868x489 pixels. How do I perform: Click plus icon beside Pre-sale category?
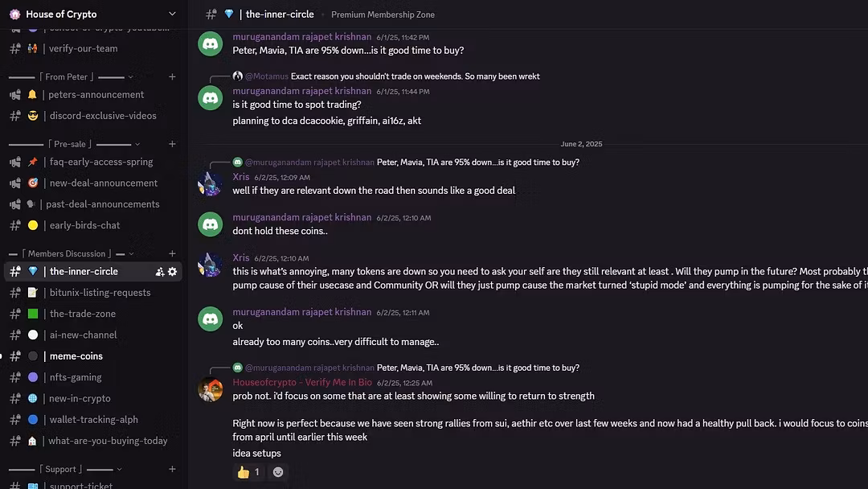172,144
